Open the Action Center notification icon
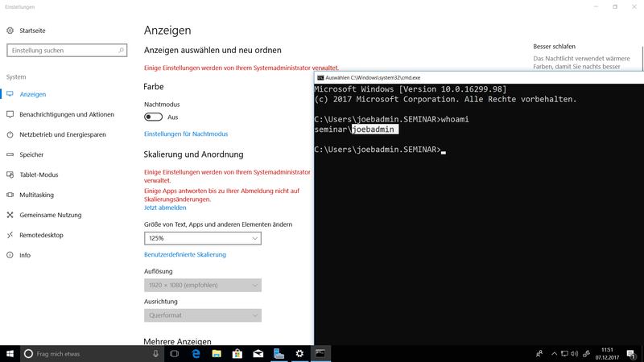 (631, 354)
